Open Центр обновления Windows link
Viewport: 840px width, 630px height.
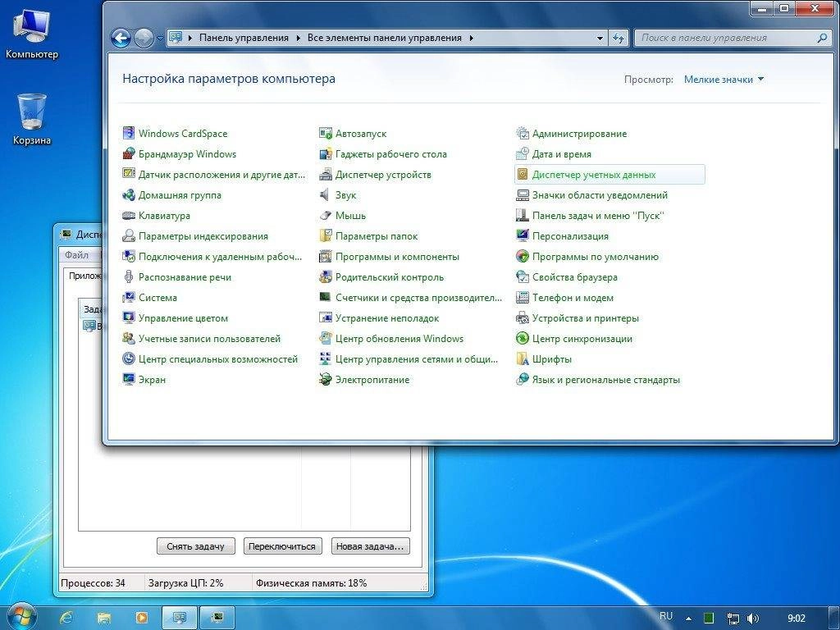(x=399, y=339)
